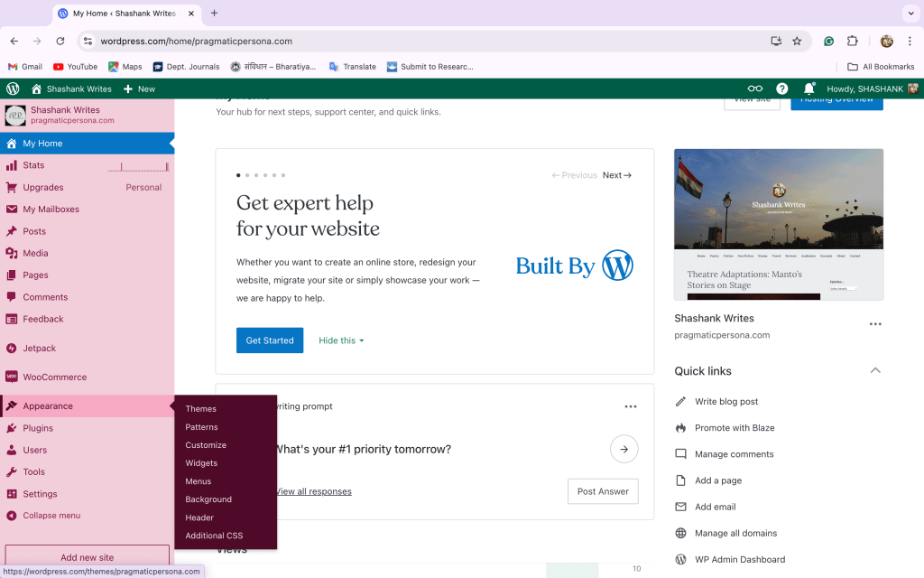924x578 pixels.
Task: Click the WordPress logo in admin bar
Action: point(13,89)
